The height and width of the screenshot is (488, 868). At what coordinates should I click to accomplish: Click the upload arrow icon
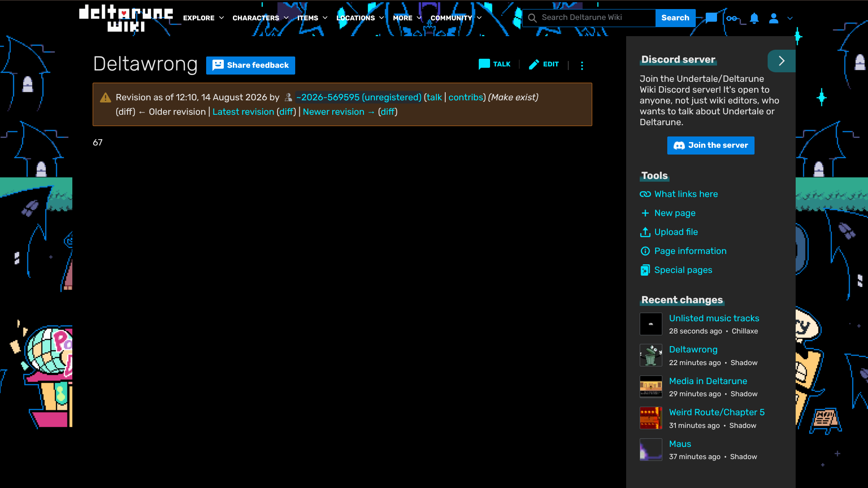click(x=645, y=232)
